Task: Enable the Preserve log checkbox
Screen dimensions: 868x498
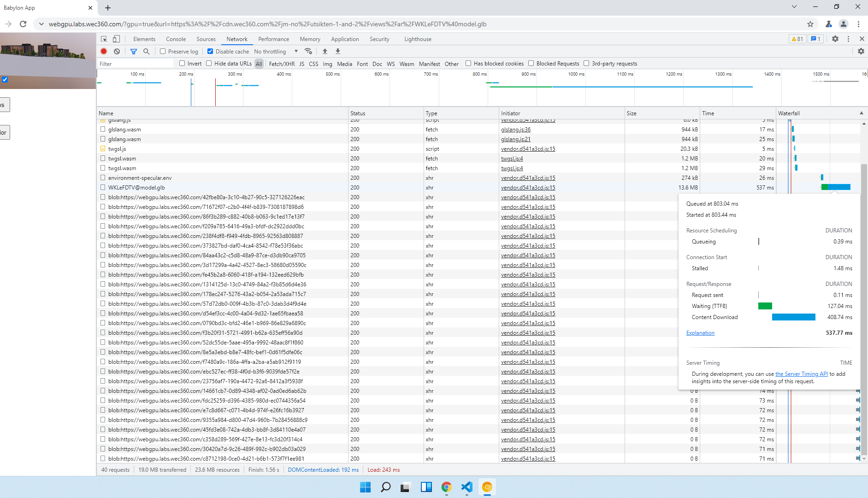Action: (163, 52)
